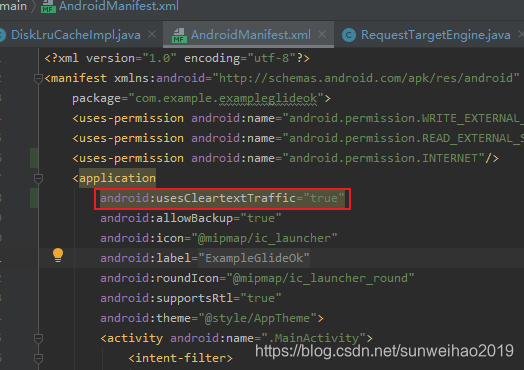Collapse the intent-filter fold marker
Screen dimensions: 524x370
pos(38,359)
